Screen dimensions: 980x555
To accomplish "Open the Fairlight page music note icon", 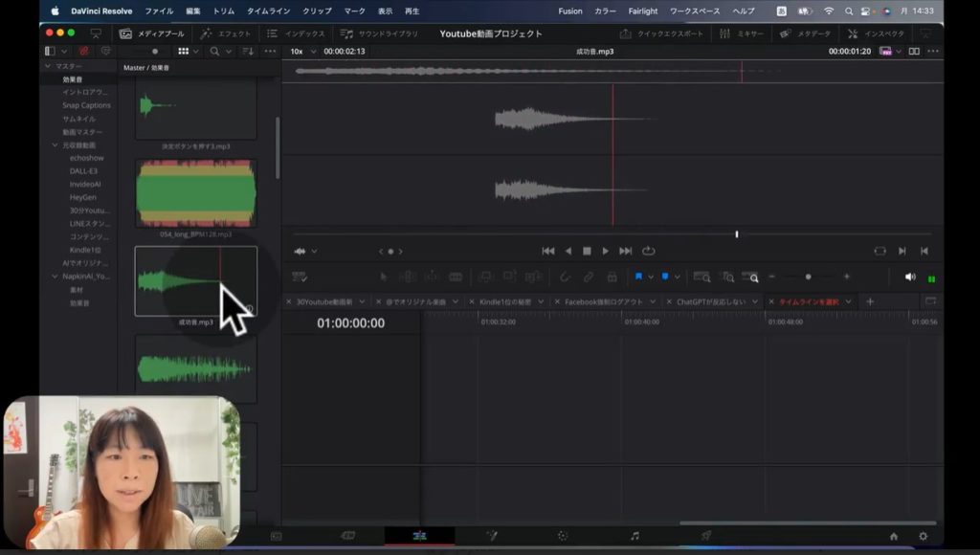I will click(634, 537).
